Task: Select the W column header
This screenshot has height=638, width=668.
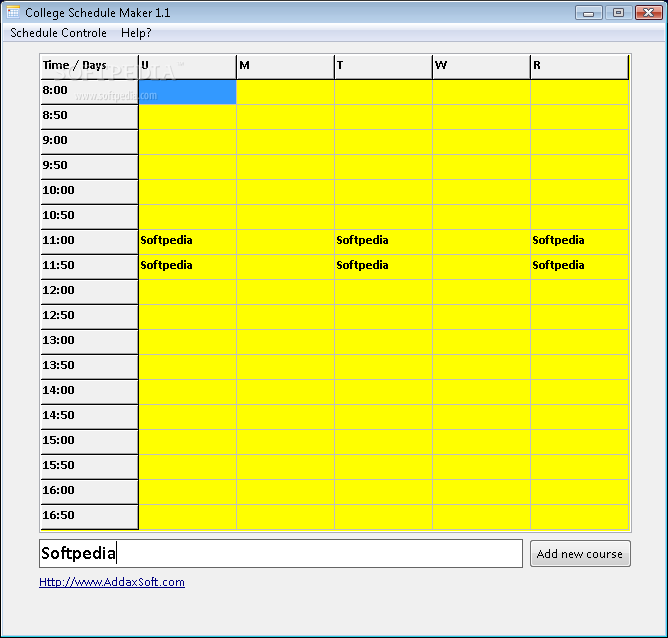Action: point(481,66)
